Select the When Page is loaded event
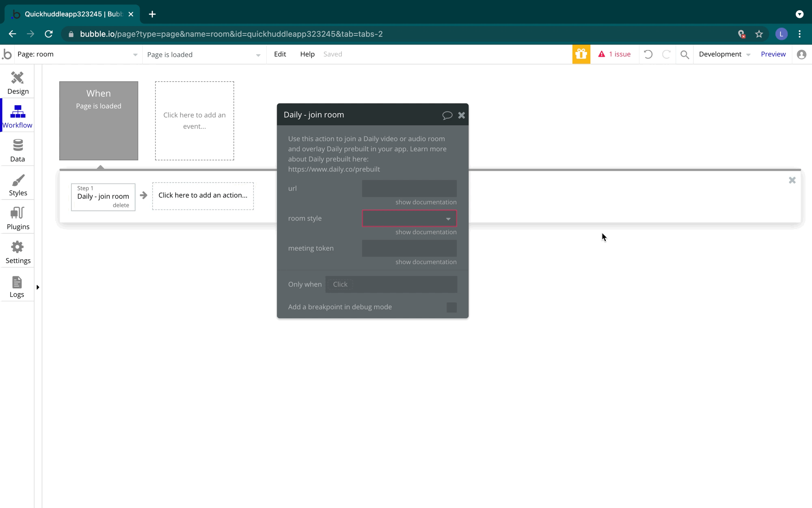812x508 pixels. click(x=99, y=121)
